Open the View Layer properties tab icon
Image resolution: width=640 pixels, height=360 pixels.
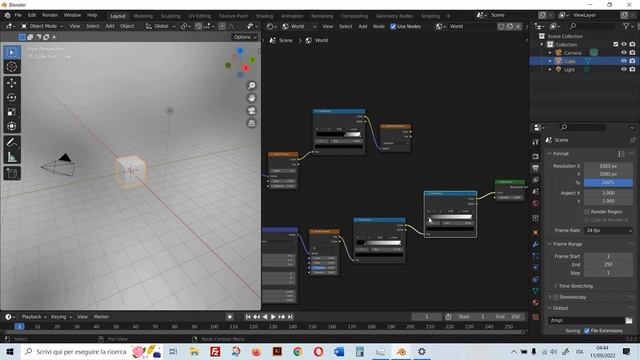pyautogui.click(x=536, y=180)
